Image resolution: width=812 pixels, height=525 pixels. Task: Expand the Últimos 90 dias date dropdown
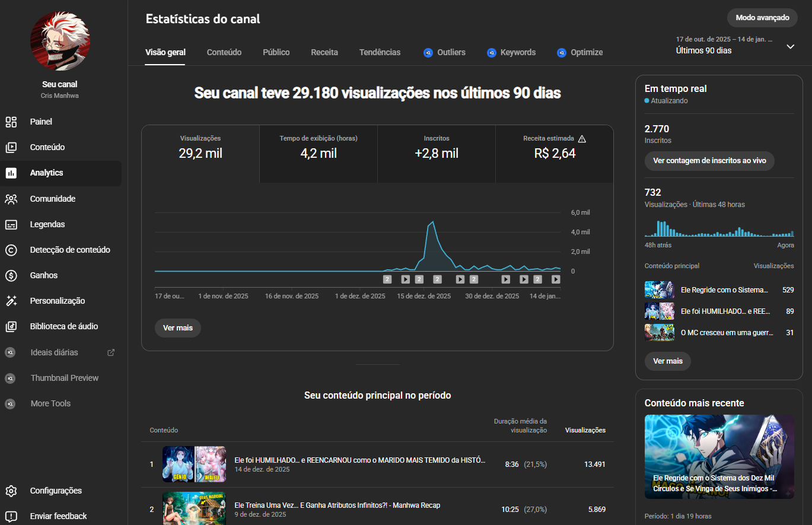tap(790, 46)
